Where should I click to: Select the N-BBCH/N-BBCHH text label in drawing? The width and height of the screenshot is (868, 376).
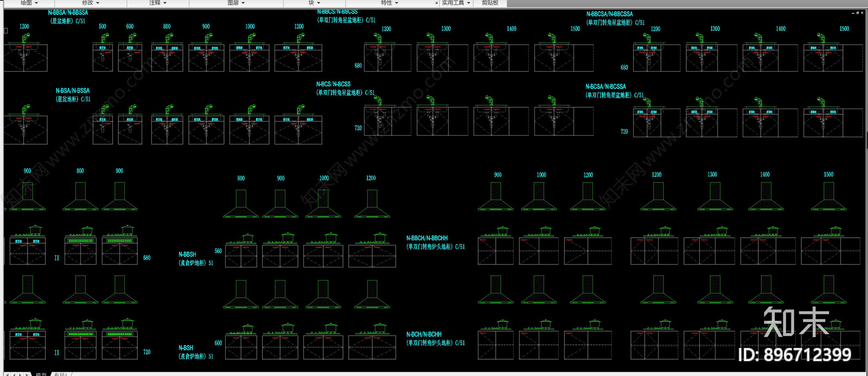pyautogui.click(x=427, y=238)
